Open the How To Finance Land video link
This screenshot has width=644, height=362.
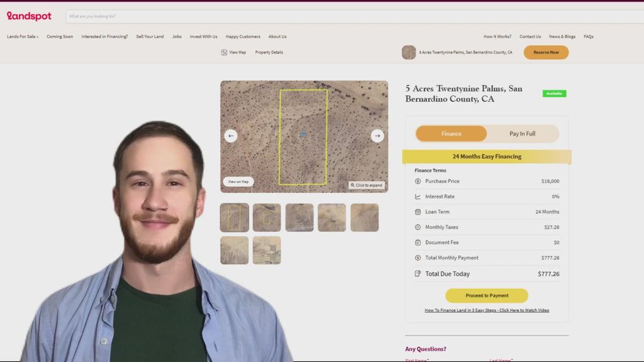pos(487,310)
